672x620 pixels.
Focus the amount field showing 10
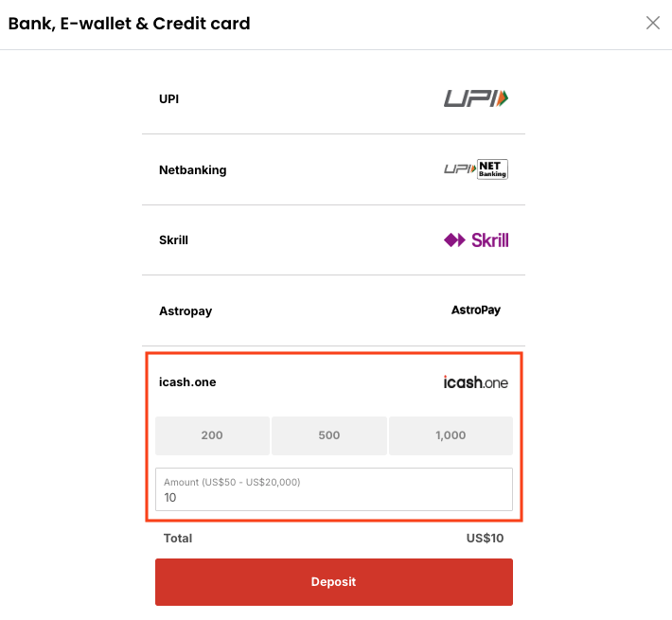coord(334,498)
